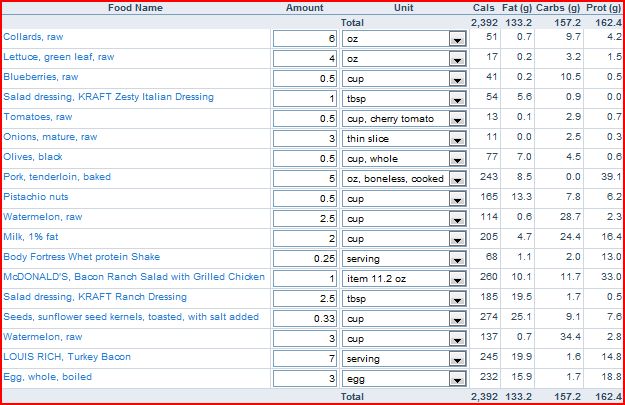Open the Olives, black link
Image resolution: width=625 pixels, height=405 pixels.
[x=33, y=157]
